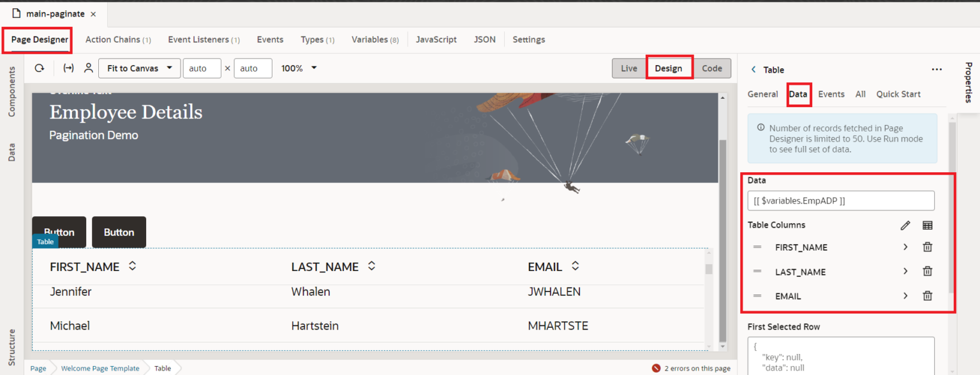
Task: Edit table columns with the pencil icon
Action: [x=905, y=225]
